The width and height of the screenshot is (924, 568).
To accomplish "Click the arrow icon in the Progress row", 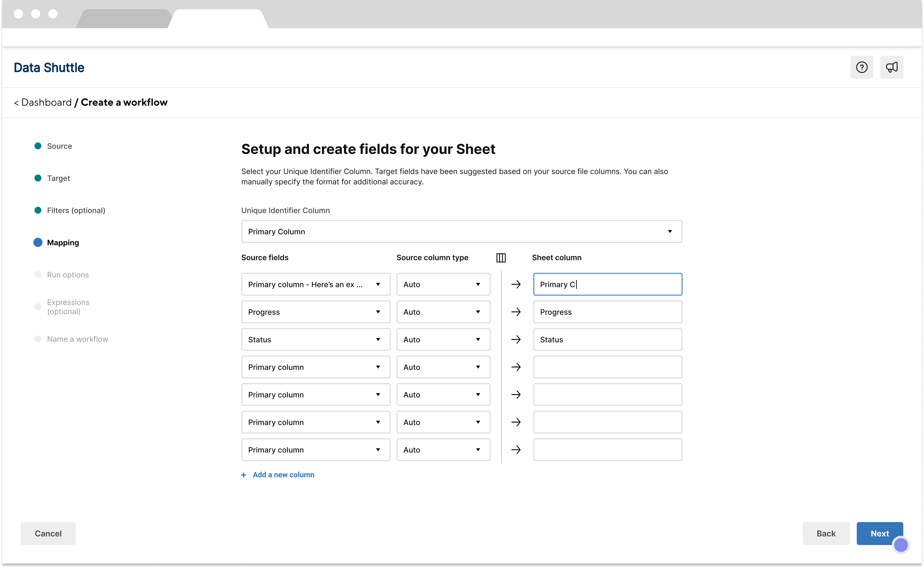I will pos(516,312).
